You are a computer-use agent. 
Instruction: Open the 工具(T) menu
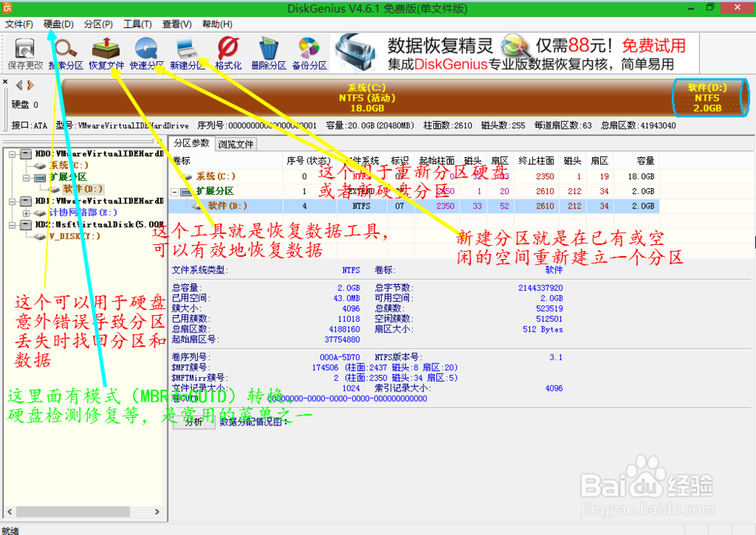pyautogui.click(x=138, y=24)
